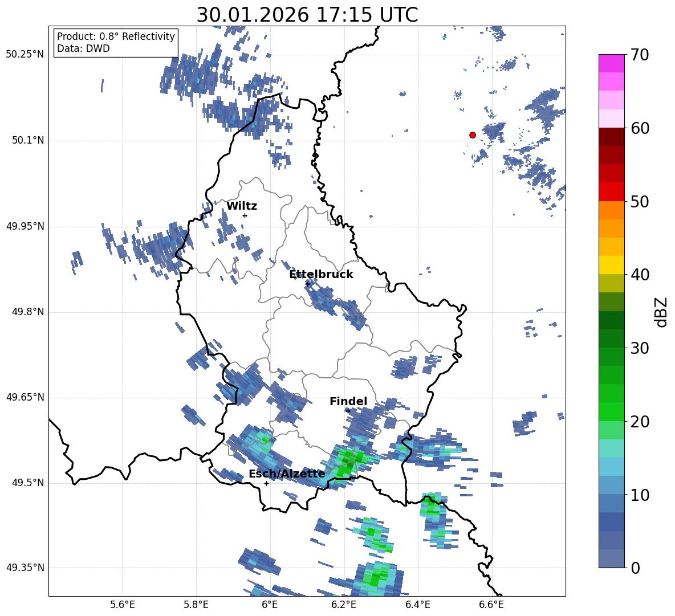
Task: Click the Esch/Alzette city label
Action: [x=287, y=474]
